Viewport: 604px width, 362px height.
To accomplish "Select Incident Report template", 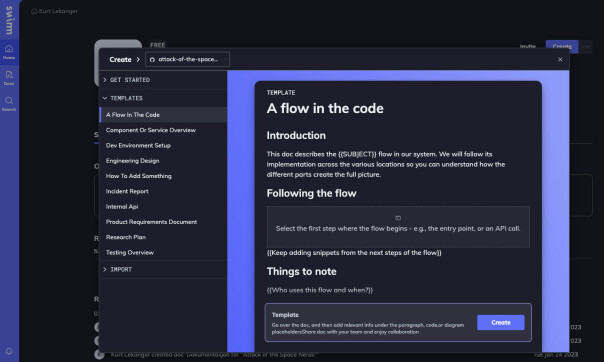I will [163, 191].
